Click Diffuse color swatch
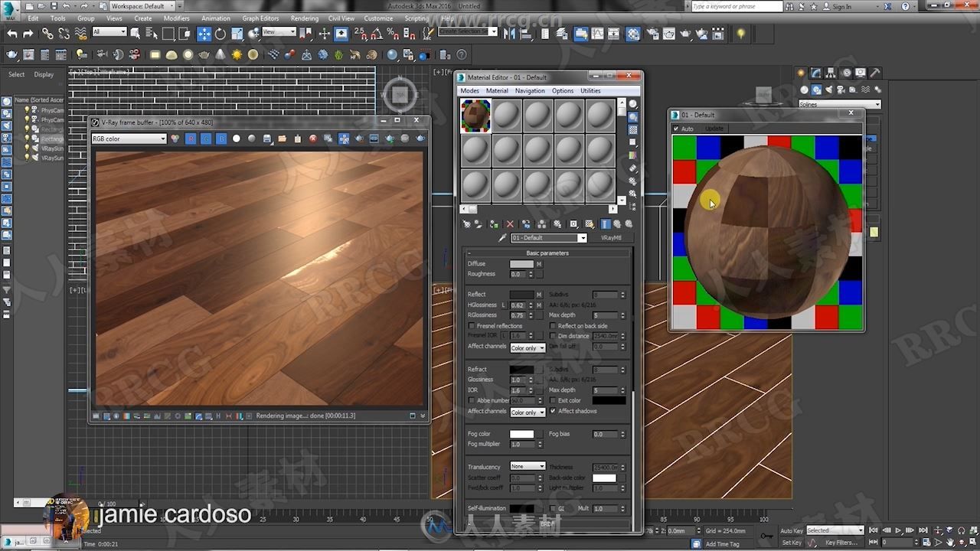This screenshot has width=980, height=551. [521, 264]
